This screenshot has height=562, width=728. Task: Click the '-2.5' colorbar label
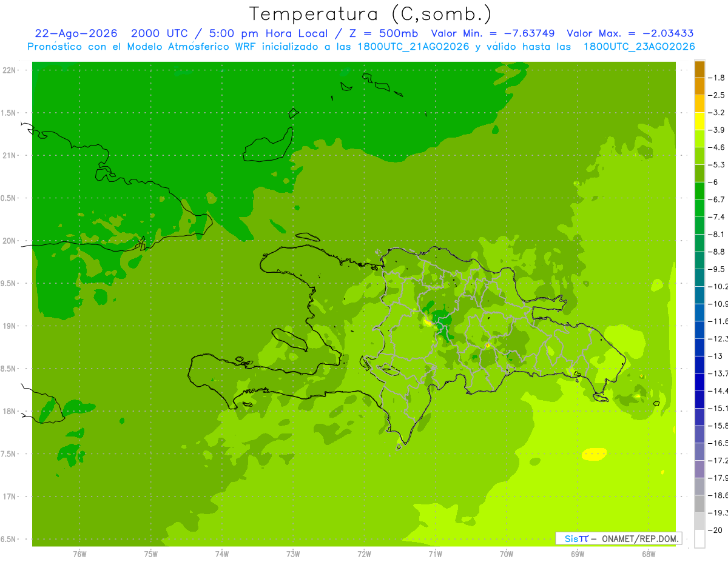point(716,95)
